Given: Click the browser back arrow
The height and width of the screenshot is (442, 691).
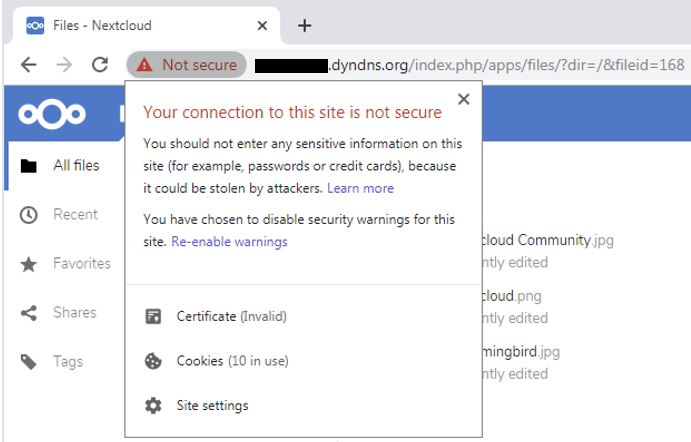Looking at the screenshot, I should 29,65.
